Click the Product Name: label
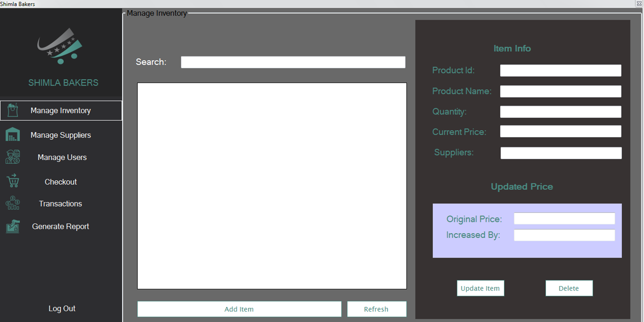This screenshot has width=644, height=322. click(462, 91)
